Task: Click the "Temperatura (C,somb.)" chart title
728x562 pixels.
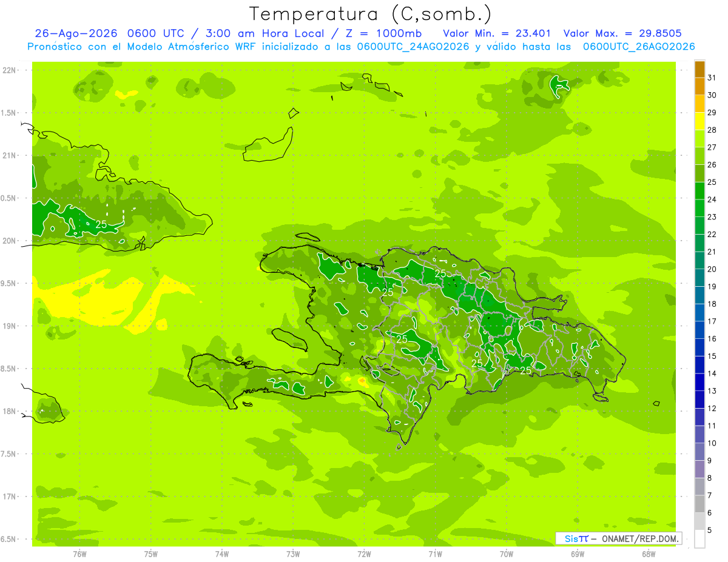Action: [370, 14]
